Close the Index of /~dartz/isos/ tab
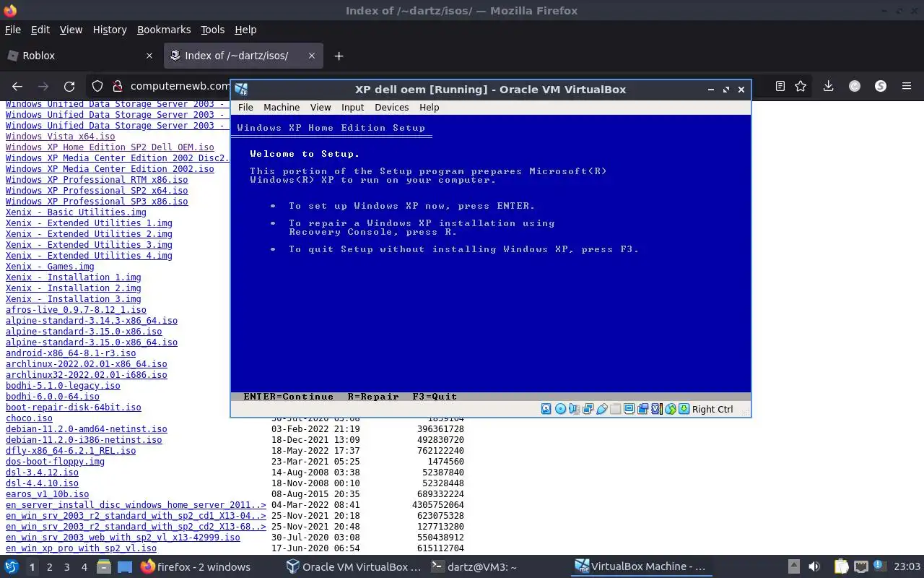Image resolution: width=924 pixels, height=578 pixels. pos(312,56)
